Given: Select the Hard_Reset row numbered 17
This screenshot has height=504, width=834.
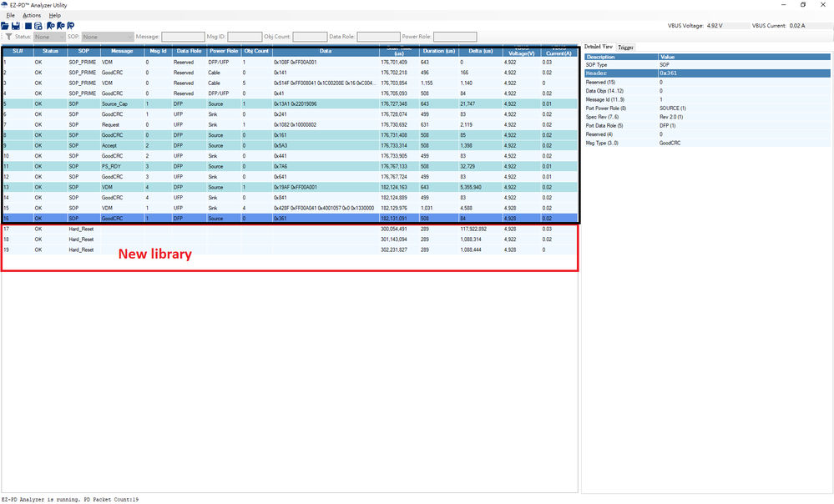Looking at the screenshot, I should pos(290,229).
